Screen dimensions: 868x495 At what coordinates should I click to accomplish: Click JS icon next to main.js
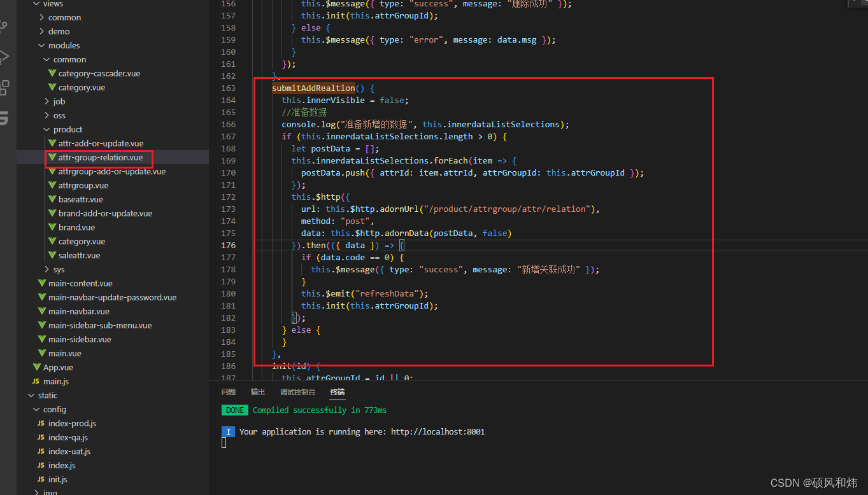pos(36,382)
